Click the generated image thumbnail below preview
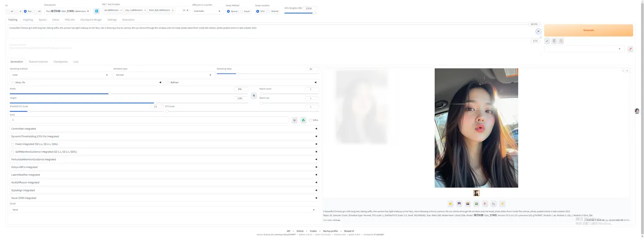The width and height of the screenshot is (644, 238). click(x=476, y=193)
